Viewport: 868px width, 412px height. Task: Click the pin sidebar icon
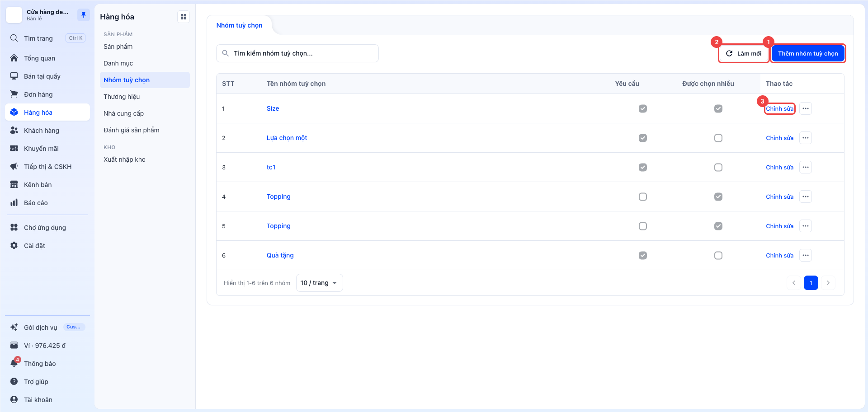84,15
